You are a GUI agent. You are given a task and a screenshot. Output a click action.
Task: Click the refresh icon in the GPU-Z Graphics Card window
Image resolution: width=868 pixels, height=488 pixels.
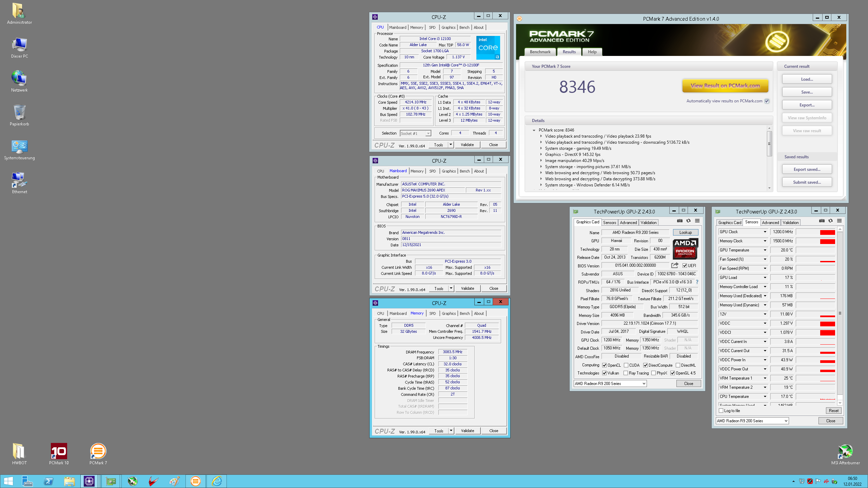pyautogui.click(x=688, y=221)
